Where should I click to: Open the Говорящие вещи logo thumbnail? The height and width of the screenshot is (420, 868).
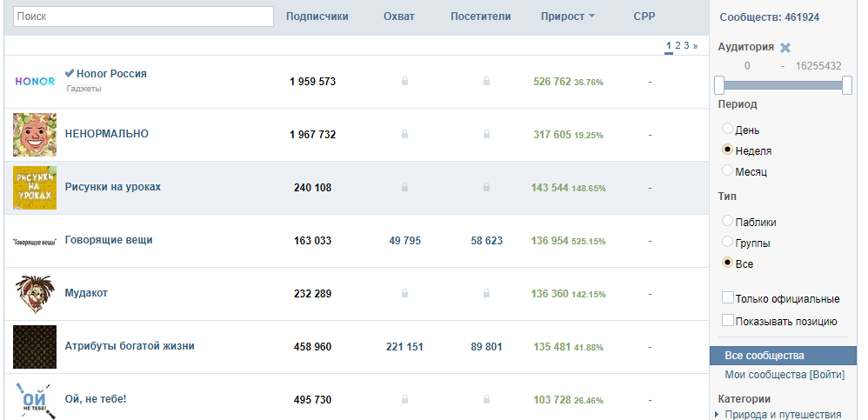coord(35,241)
